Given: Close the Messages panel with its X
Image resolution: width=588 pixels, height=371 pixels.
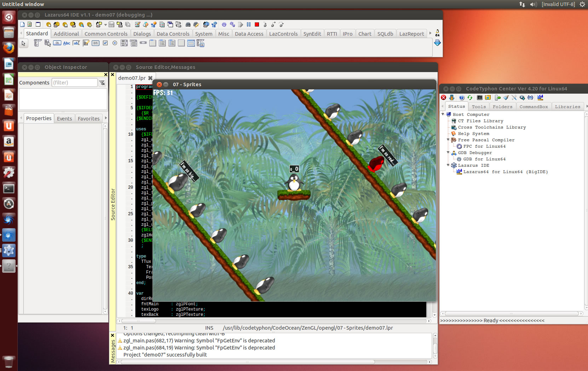Looking at the screenshot, I should [113, 335].
